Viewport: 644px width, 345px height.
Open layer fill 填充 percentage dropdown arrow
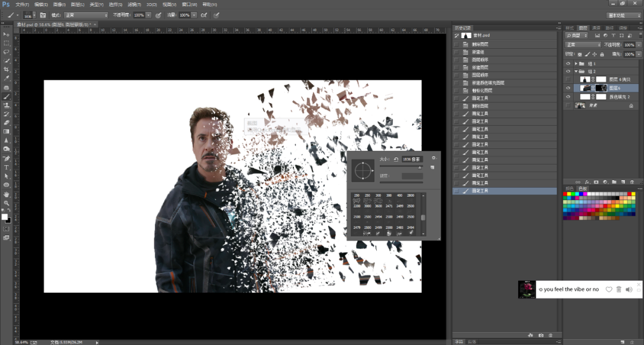[639, 54]
